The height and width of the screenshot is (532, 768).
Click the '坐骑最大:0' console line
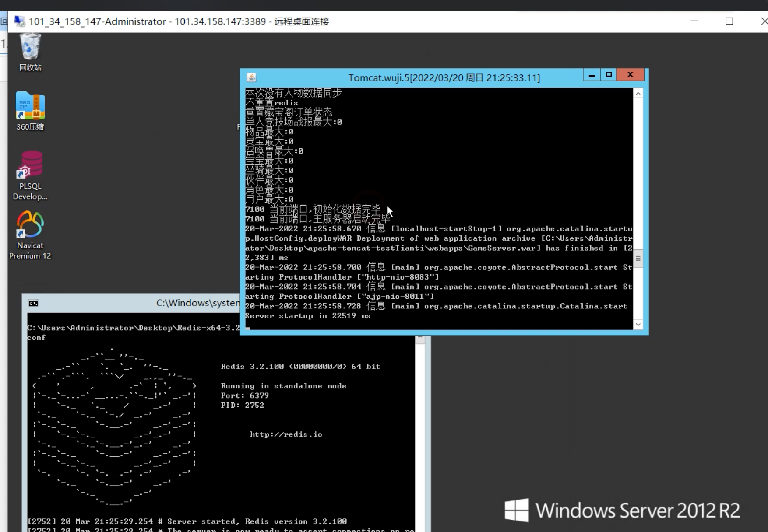[269, 170]
